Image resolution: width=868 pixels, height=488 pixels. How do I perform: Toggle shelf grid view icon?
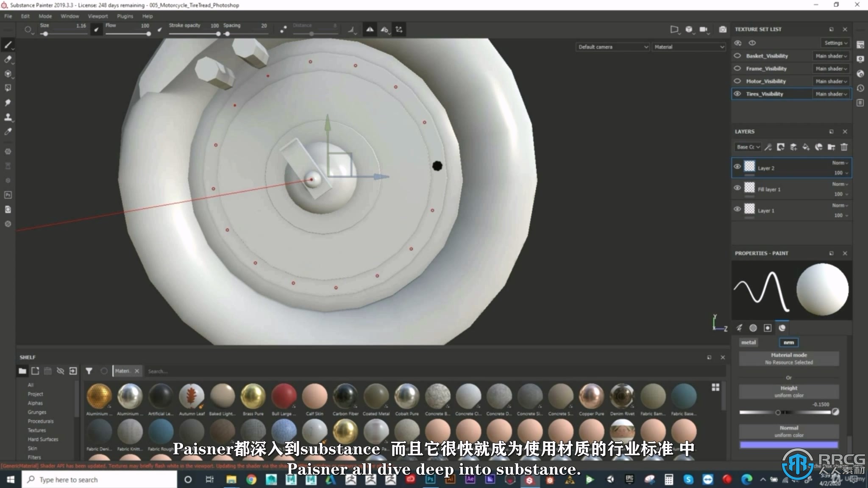coord(715,387)
